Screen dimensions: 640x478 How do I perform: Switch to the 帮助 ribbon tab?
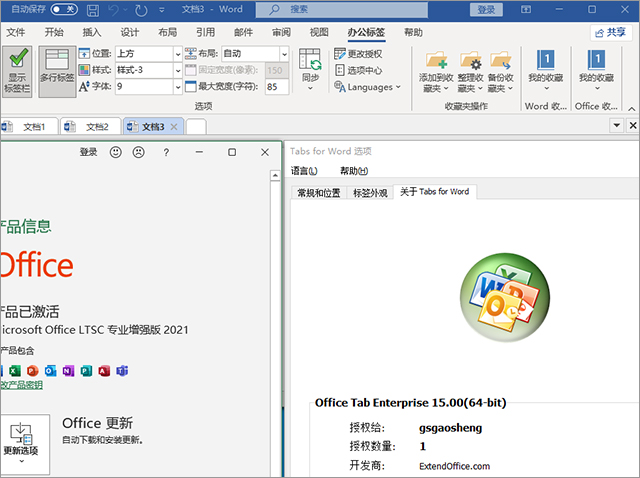[413, 32]
